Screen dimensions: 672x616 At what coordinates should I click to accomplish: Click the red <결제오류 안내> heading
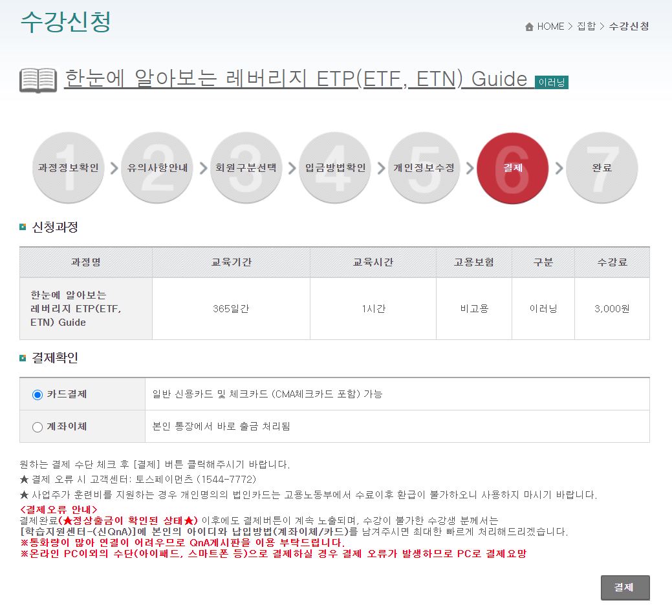pyautogui.click(x=59, y=510)
